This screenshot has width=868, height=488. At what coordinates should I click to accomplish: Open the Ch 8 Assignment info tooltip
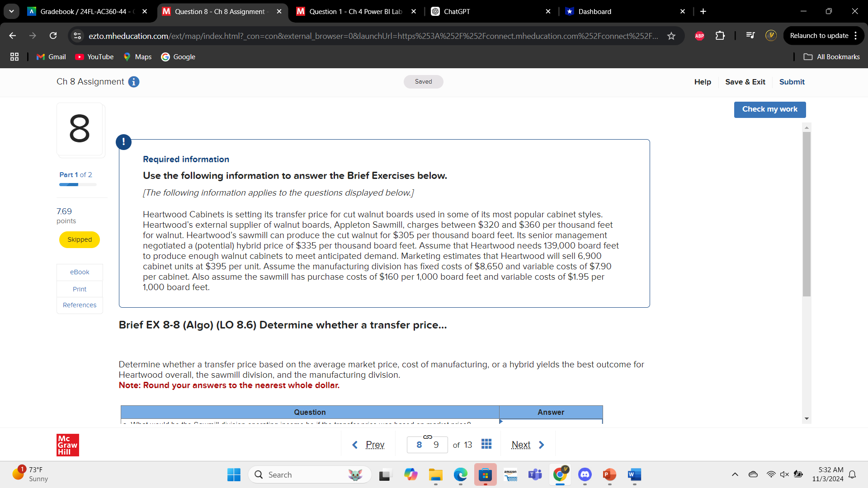click(133, 82)
